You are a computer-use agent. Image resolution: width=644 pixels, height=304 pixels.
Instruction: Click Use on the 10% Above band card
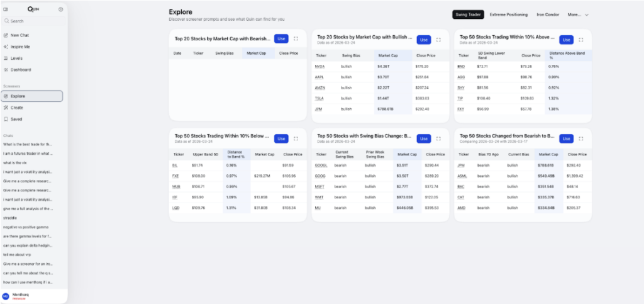click(x=567, y=40)
